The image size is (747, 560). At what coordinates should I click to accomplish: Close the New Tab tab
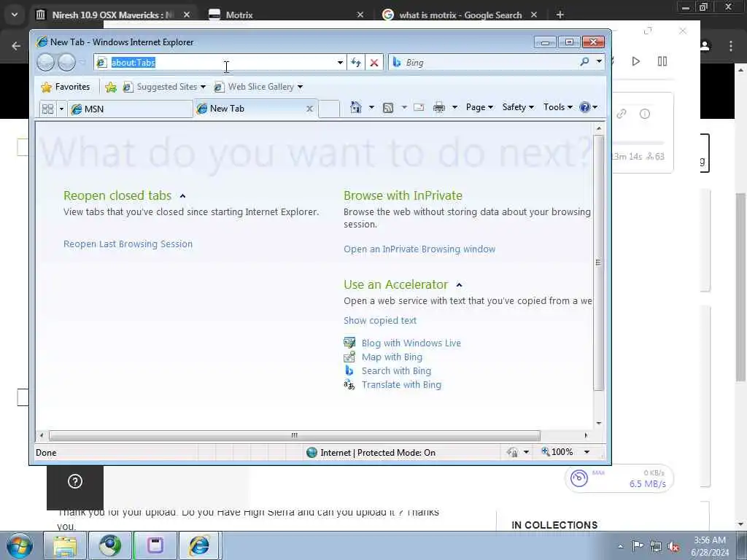(309, 109)
